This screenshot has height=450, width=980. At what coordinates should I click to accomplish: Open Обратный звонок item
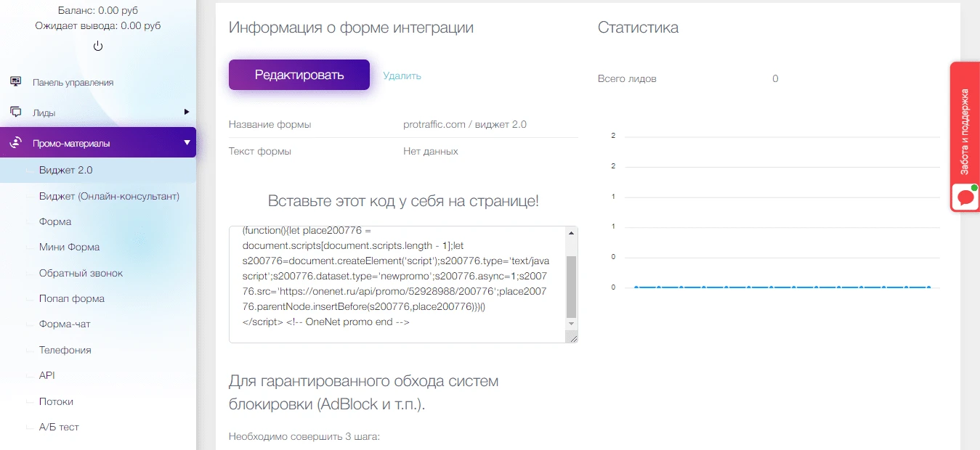[81, 273]
